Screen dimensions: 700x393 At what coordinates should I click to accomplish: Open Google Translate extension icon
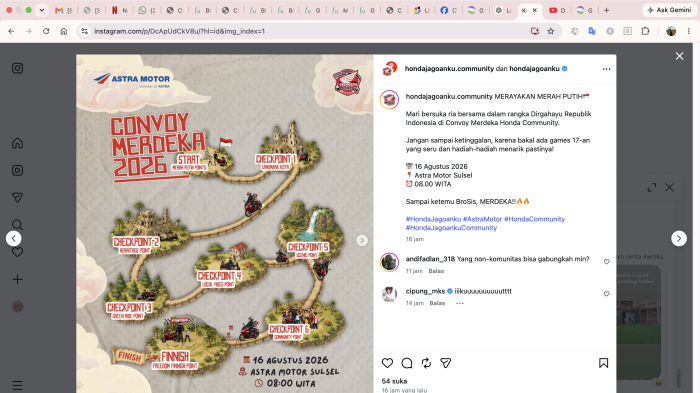[592, 31]
